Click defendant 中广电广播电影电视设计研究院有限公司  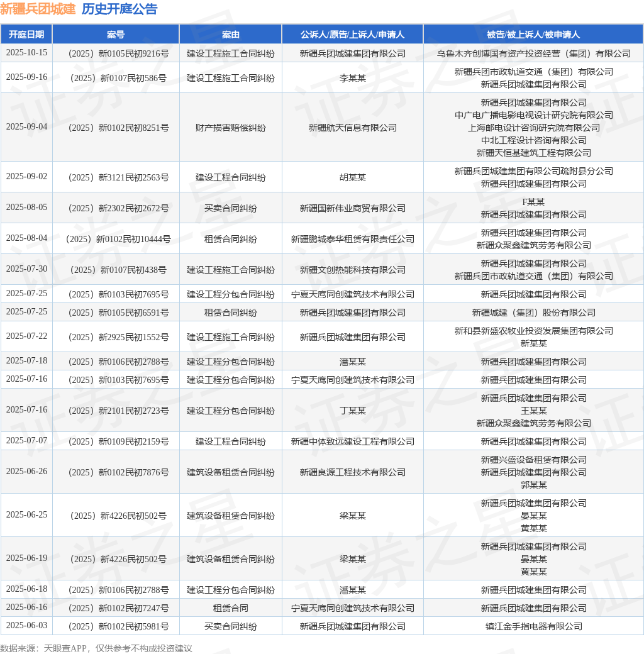pyautogui.click(x=533, y=115)
